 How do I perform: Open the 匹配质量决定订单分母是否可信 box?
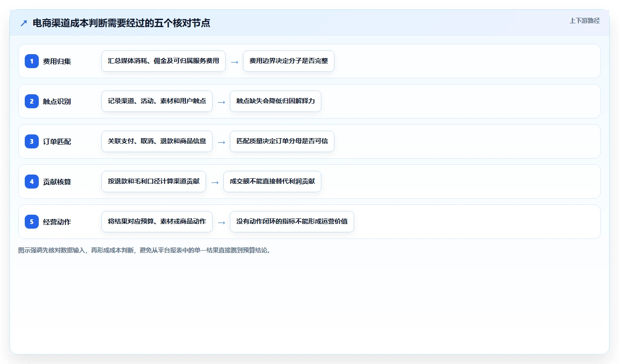click(282, 141)
